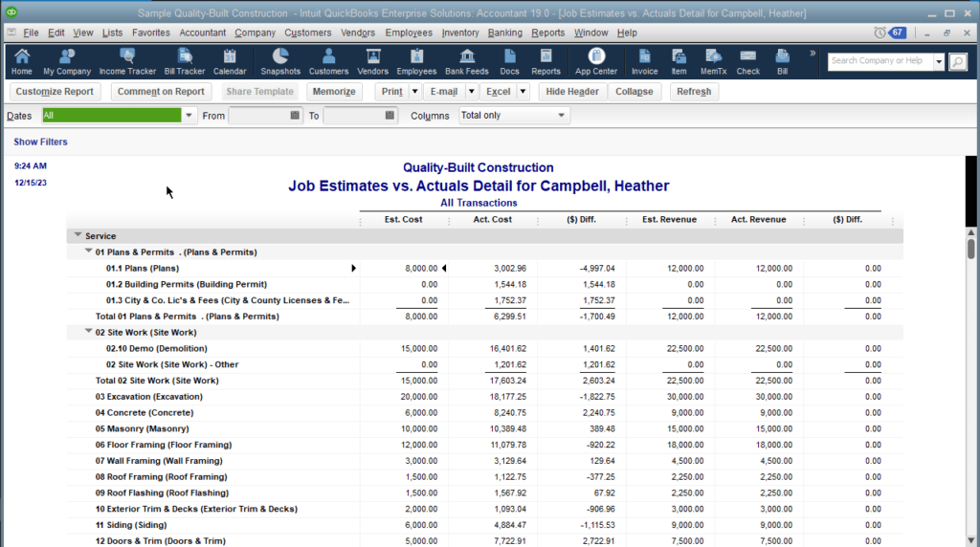
Task: Click 11 Siding row label
Action: click(x=130, y=525)
